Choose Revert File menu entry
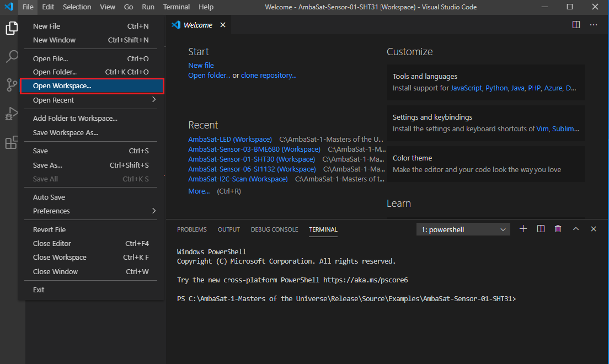This screenshot has width=609, height=364. (92, 229)
